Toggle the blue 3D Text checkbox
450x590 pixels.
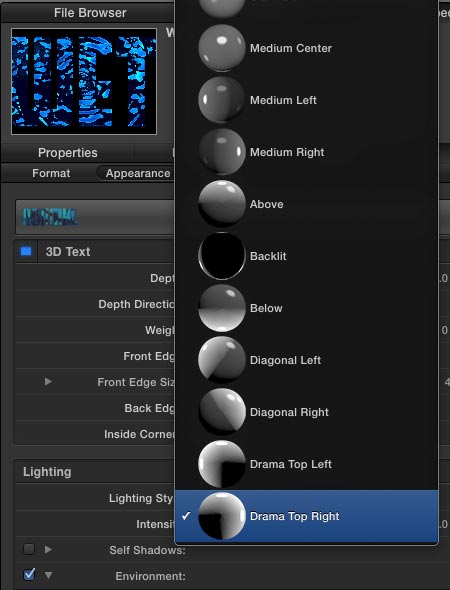click(26, 251)
